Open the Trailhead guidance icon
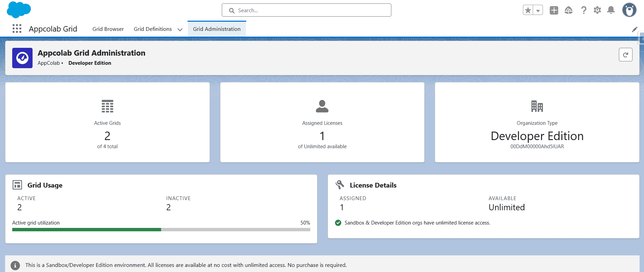 click(569, 11)
